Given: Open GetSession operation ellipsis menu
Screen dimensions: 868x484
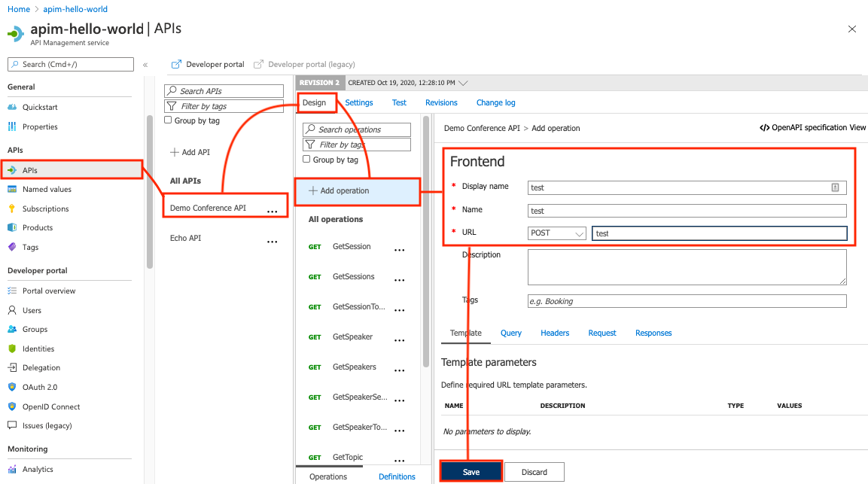Looking at the screenshot, I should 399,251.
